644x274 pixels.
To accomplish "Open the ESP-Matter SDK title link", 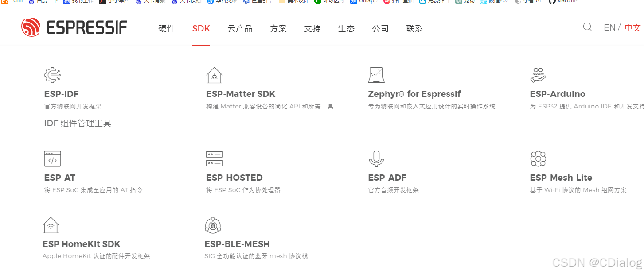I will coord(241,94).
